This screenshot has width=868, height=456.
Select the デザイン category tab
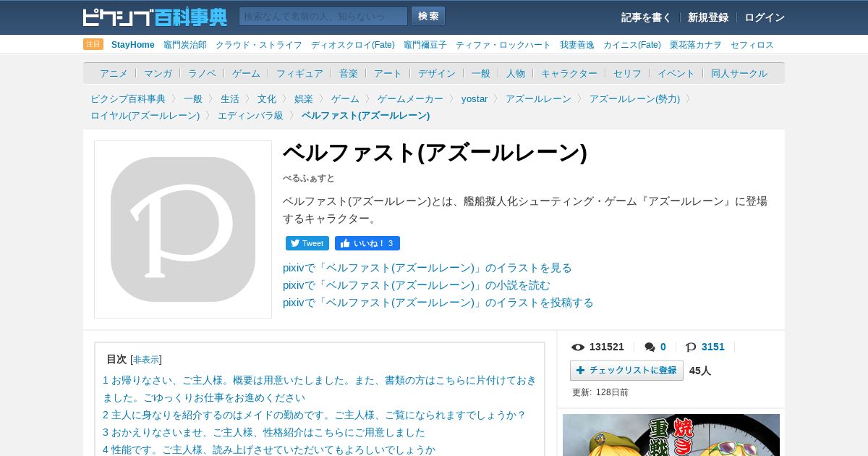[x=437, y=73]
